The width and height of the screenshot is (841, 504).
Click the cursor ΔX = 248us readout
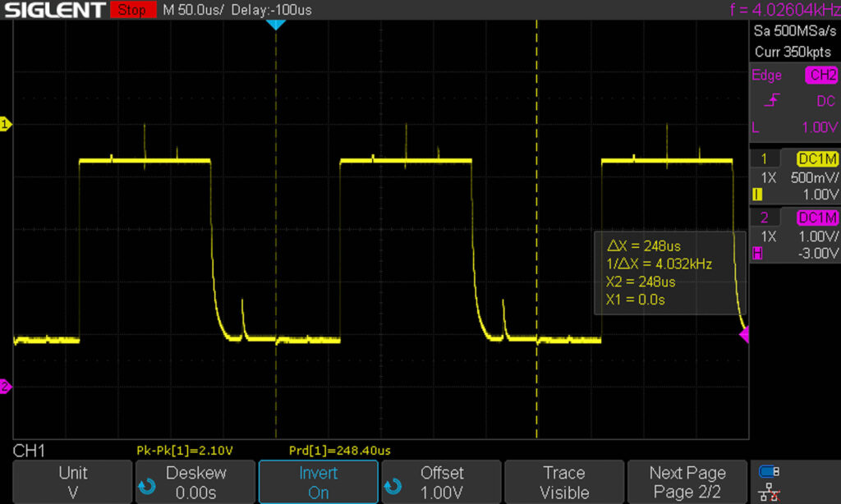click(x=644, y=246)
